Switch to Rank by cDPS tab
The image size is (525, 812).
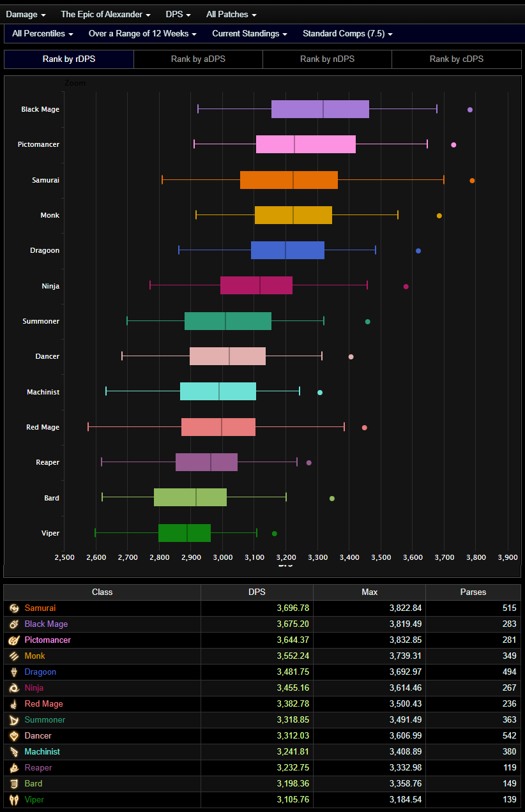457,59
